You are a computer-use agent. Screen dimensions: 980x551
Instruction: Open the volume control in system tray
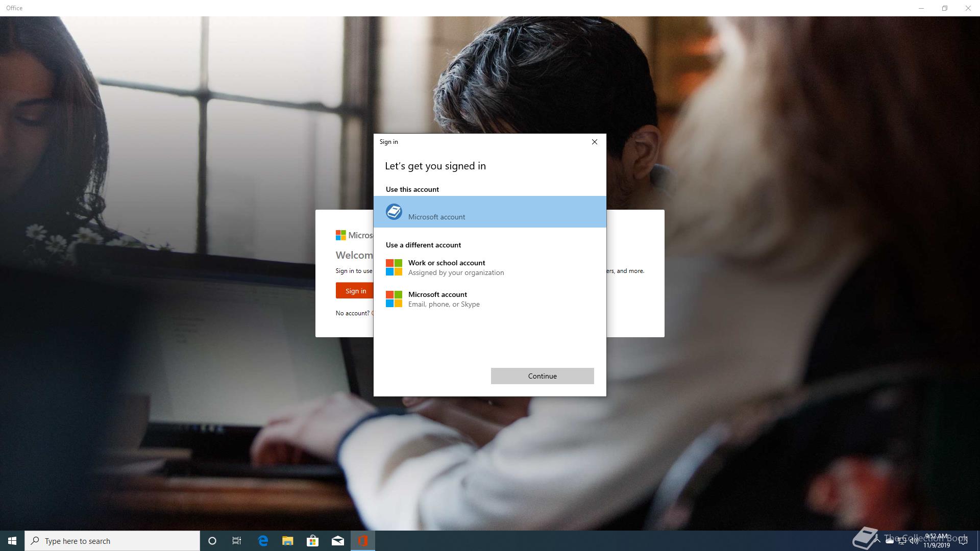pyautogui.click(x=914, y=541)
